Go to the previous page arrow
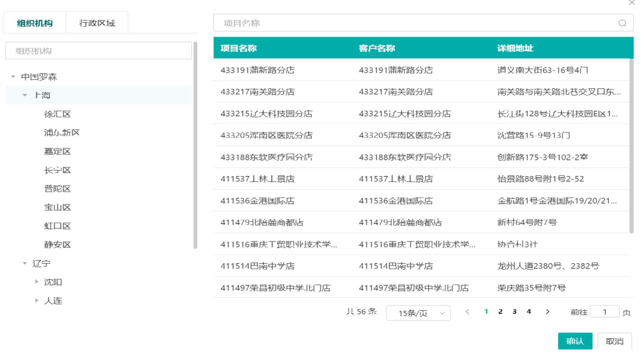644x355 pixels. click(x=467, y=312)
